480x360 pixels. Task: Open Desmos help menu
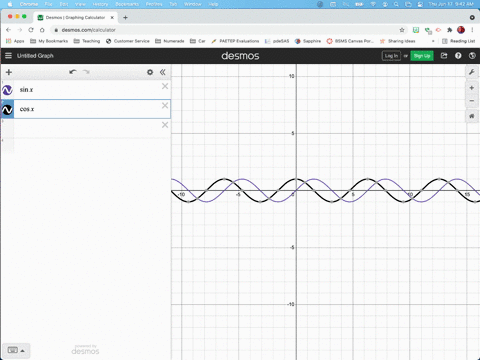coord(458,56)
